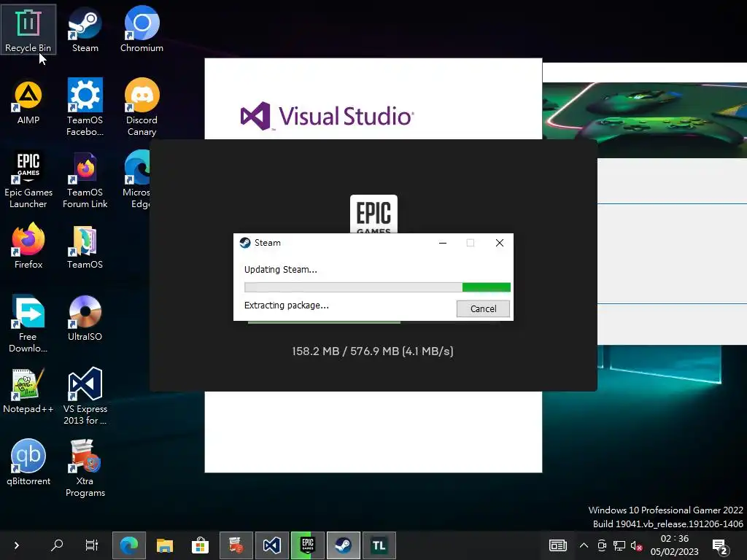Open the network tray icon
The image size is (747, 560).
(x=619, y=545)
